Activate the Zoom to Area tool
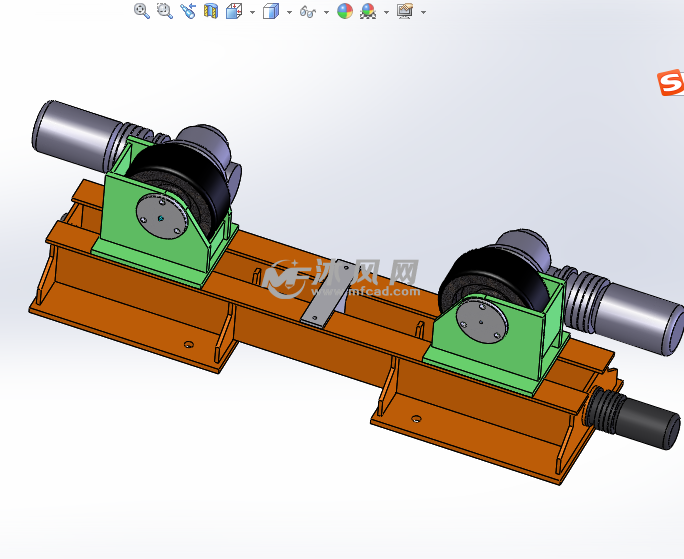 pyautogui.click(x=165, y=11)
